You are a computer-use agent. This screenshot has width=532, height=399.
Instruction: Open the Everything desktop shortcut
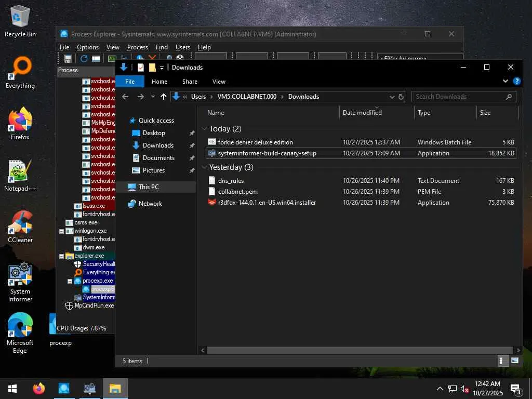pyautogui.click(x=20, y=73)
